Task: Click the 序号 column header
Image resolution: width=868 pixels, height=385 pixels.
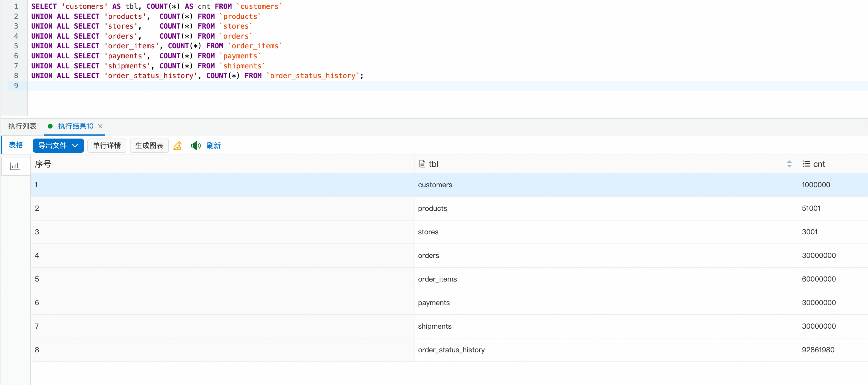Action: click(x=43, y=164)
